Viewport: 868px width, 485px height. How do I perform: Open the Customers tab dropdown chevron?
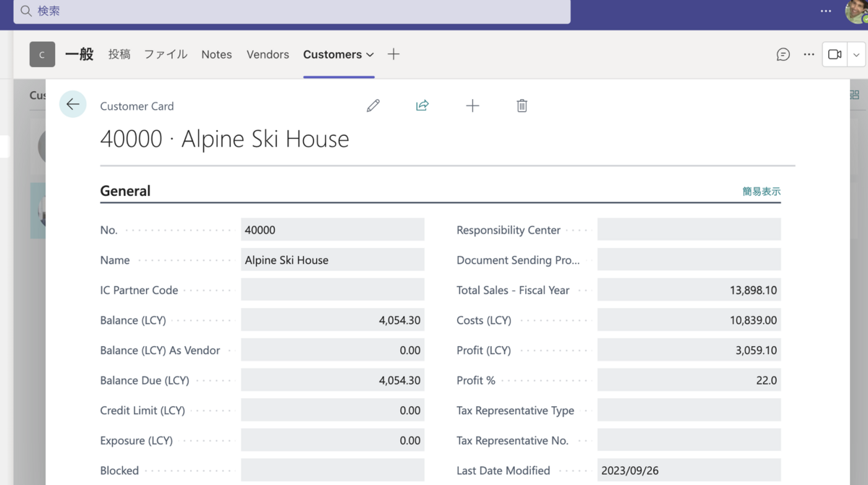tap(370, 54)
